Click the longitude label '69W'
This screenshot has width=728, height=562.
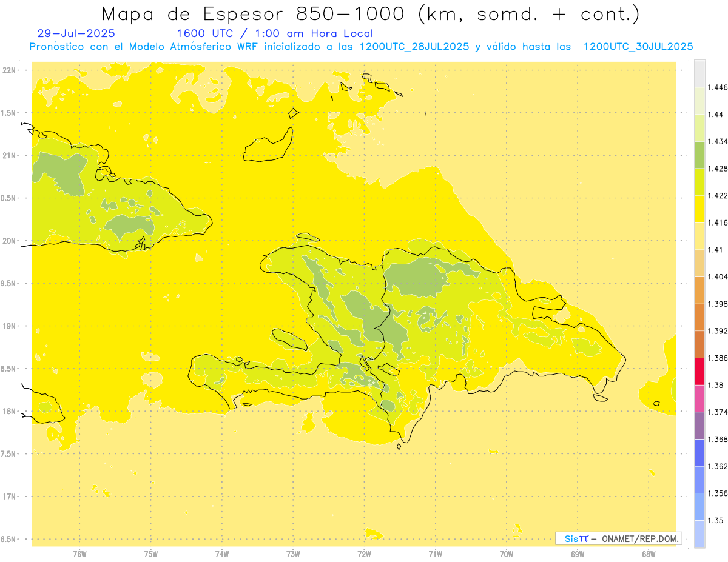click(x=577, y=554)
